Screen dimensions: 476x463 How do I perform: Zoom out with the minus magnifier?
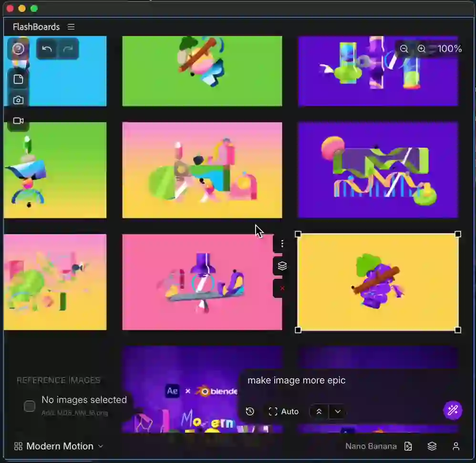tap(404, 49)
